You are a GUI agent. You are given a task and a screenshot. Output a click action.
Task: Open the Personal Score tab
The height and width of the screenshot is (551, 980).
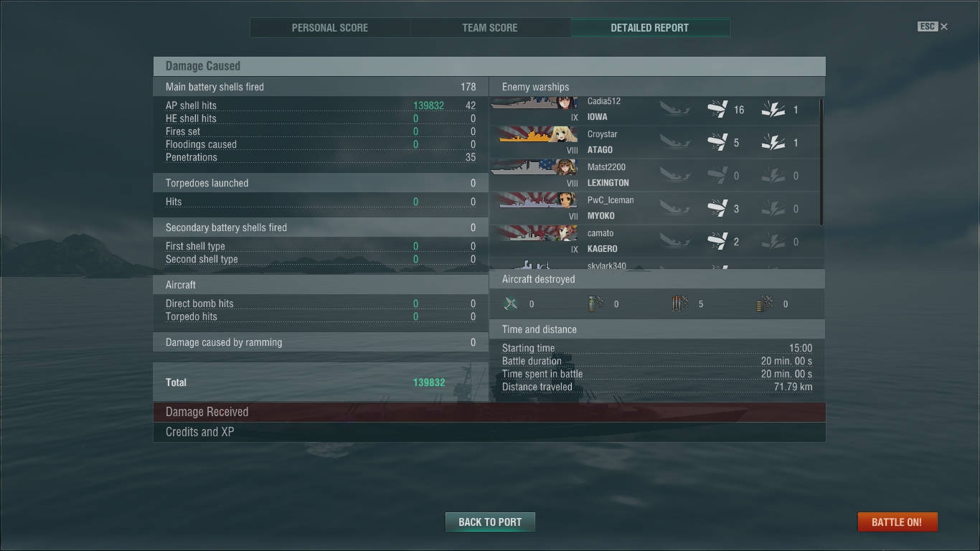[x=330, y=28]
